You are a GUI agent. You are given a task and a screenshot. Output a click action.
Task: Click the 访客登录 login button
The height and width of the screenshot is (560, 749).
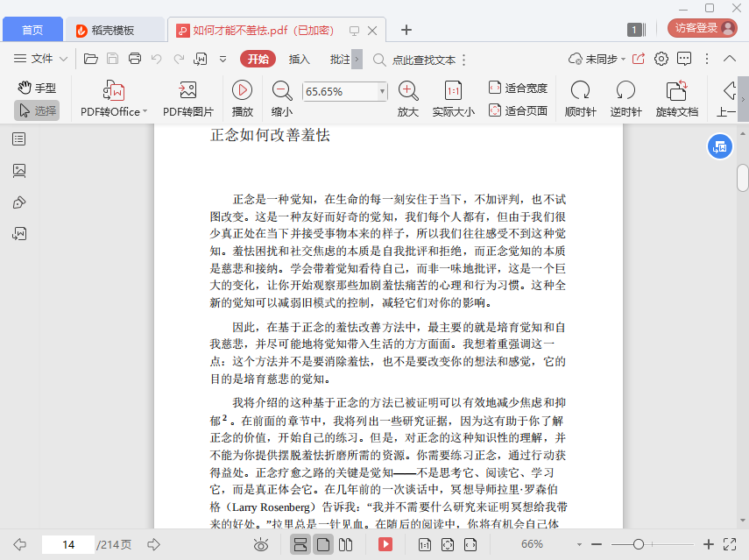703,28
